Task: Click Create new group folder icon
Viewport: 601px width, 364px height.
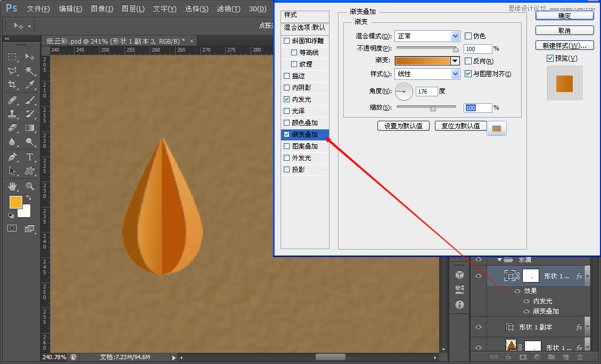Action: [x=551, y=357]
